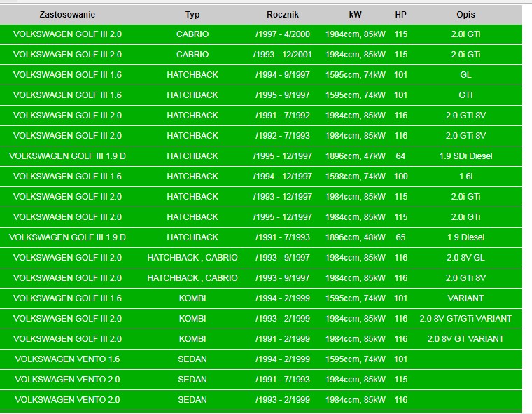The width and height of the screenshot is (532, 414).
Task: Click the 1.6i description cell
Action: pos(465,177)
